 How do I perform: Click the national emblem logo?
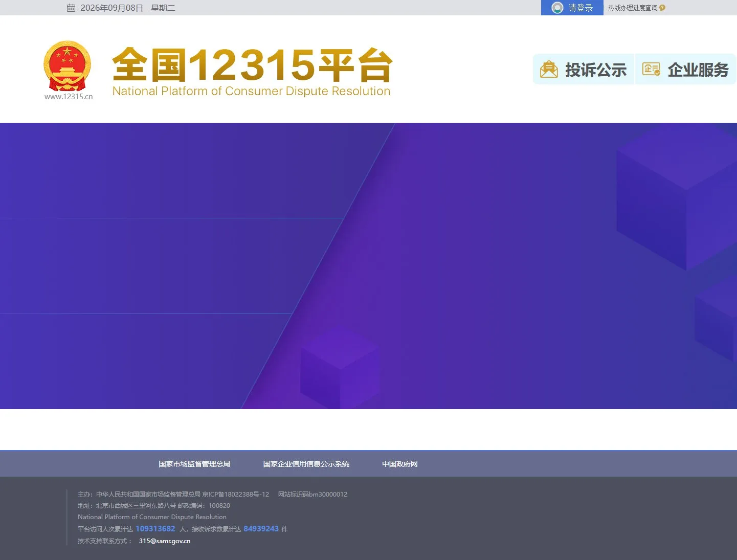coord(68,65)
